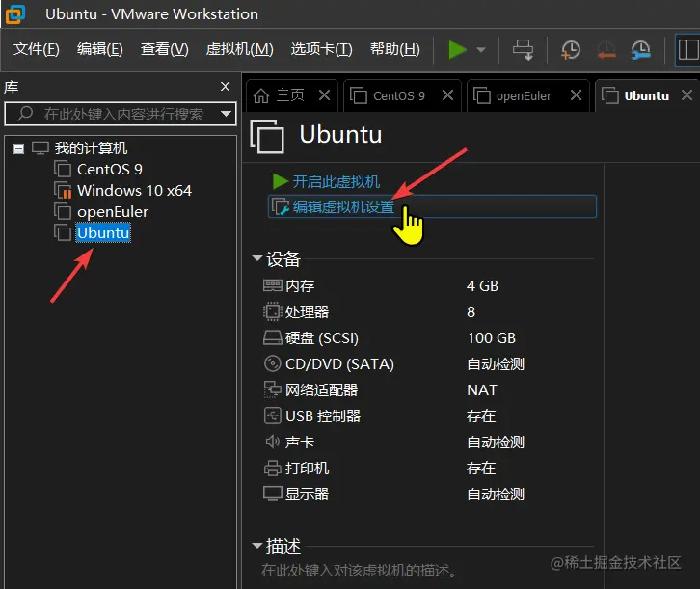
Task: Click the printer icon
Action: (272, 468)
